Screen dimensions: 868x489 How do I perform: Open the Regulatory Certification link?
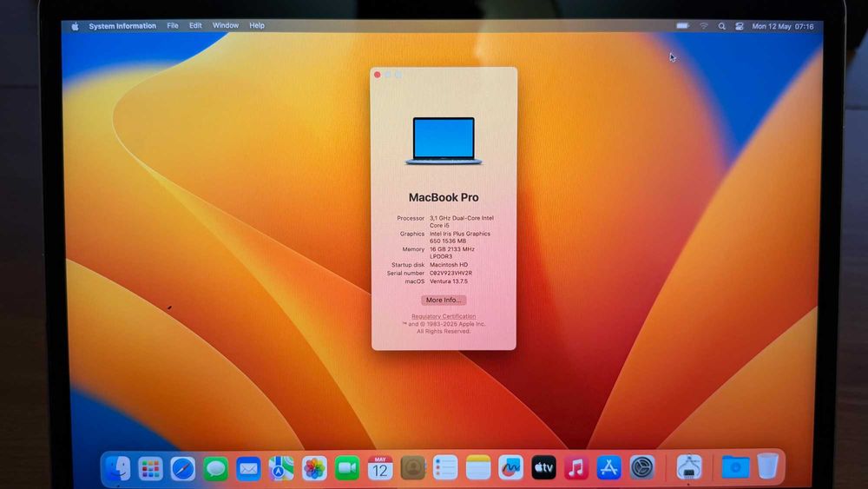coord(444,316)
